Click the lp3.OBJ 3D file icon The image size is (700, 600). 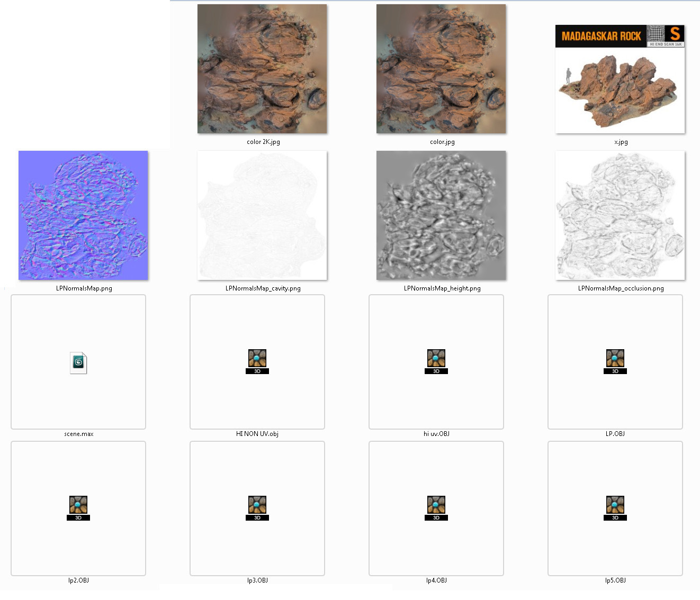click(257, 508)
